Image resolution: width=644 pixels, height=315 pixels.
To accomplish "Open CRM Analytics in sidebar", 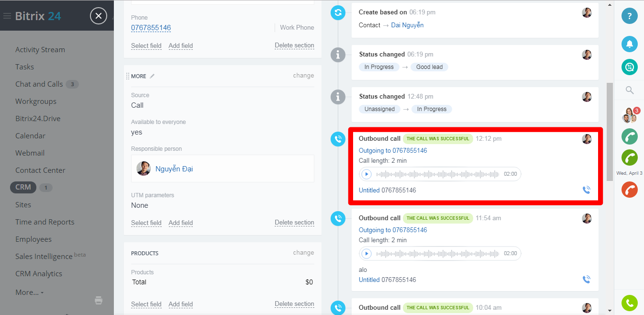I will tap(39, 274).
